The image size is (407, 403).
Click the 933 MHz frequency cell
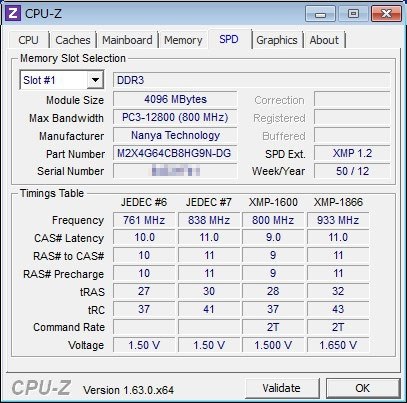tap(338, 220)
